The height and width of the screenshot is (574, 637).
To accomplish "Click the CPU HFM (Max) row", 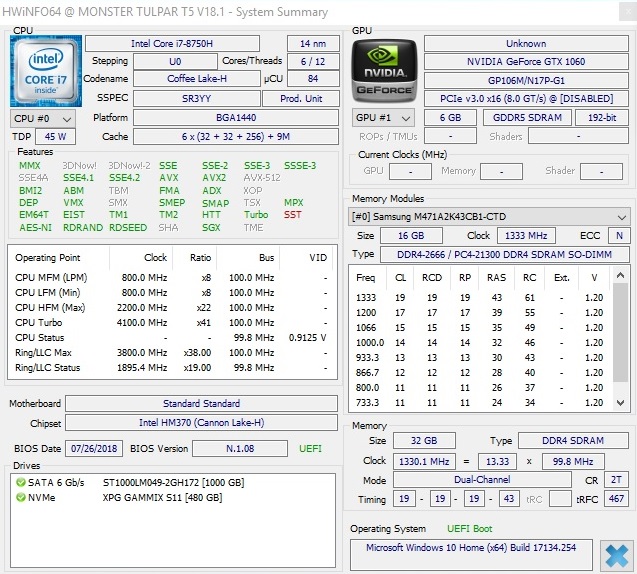I will click(172, 308).
